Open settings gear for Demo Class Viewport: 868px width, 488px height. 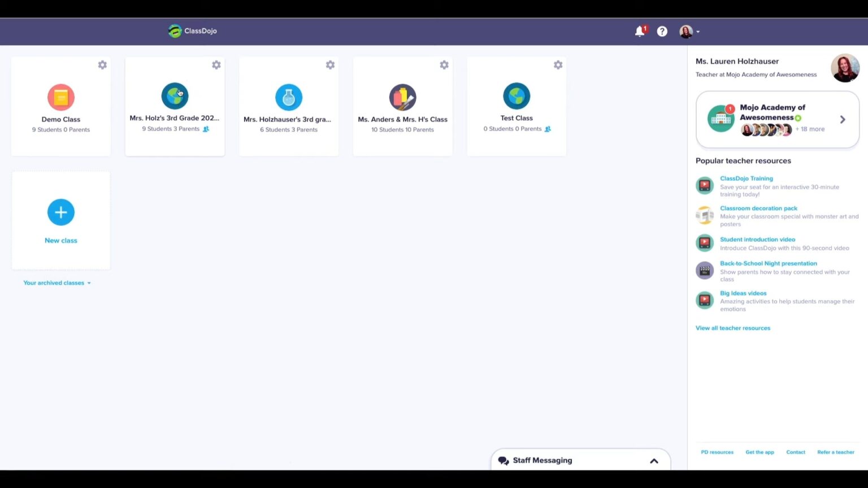[x=102, y=65]
